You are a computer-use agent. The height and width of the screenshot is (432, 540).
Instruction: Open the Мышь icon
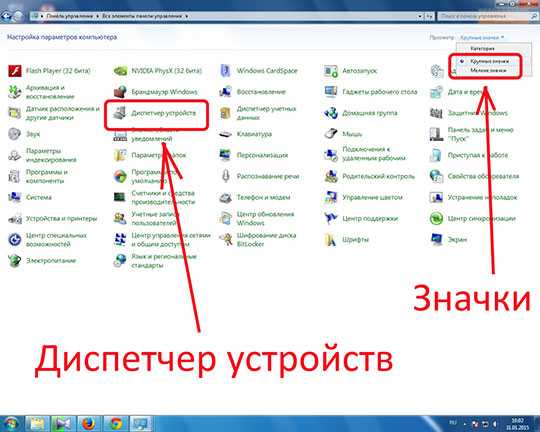coord(331,134)
